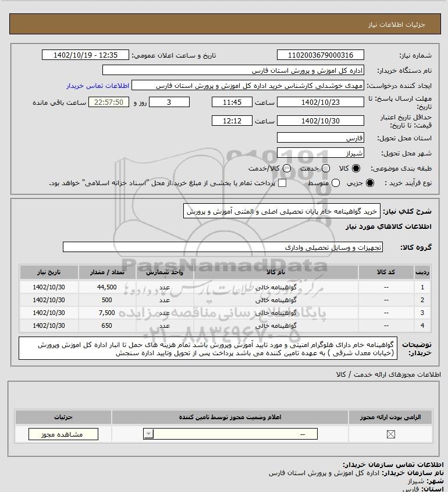Toggle the اسناد خزانه اسلامی payment checkbox
Image resolution: width=448 pixels, height=492 pixels.
point(282,183)
